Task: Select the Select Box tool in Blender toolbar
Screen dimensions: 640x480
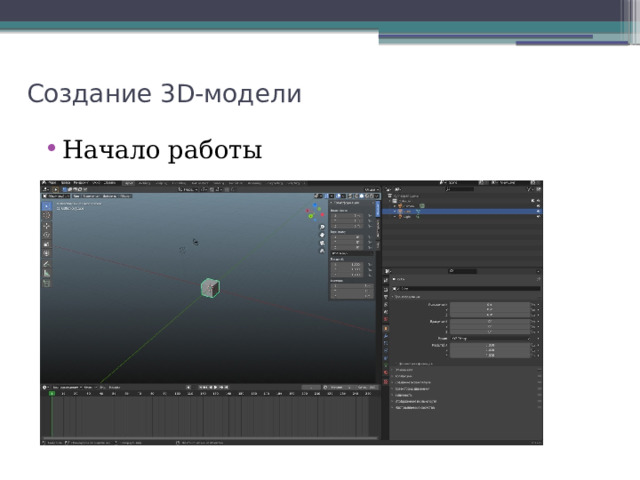Action: pyautogui.click(x=46, y=206)
